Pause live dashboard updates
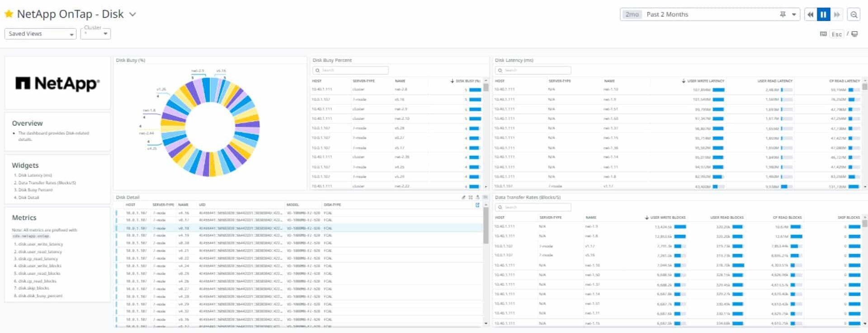This screenshot has height=333, width=868. click(x=823, y=14)
